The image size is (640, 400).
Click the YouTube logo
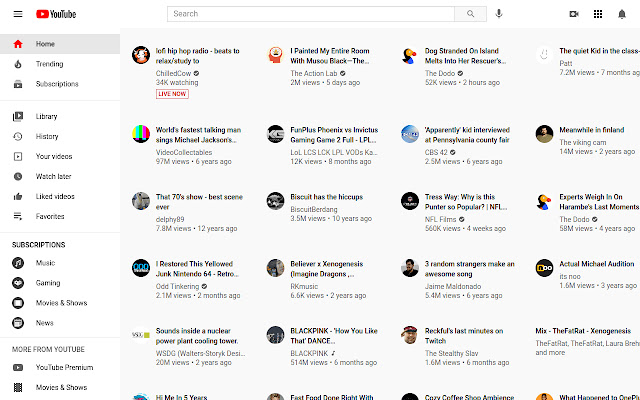click(56, 14)
